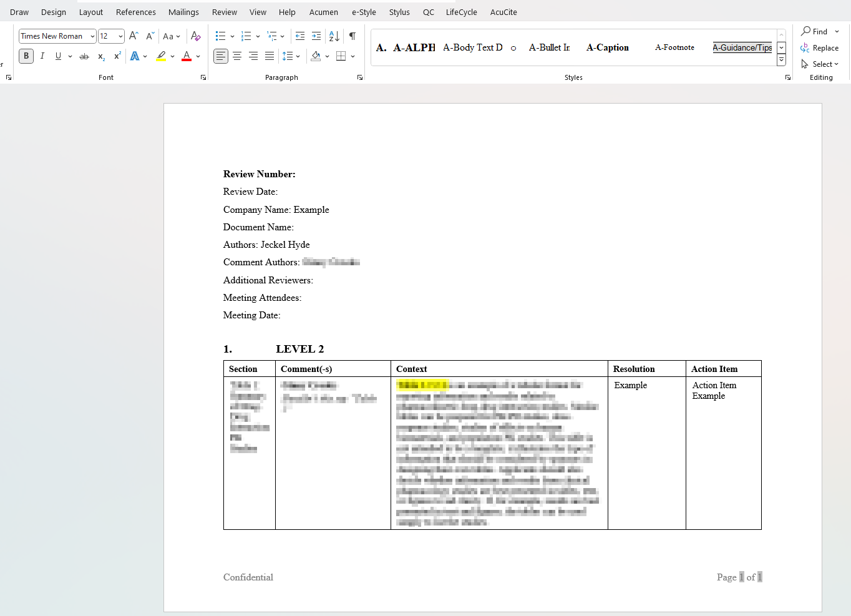The width and height of the screenshot is (851, 616).
Task: Toggle show paragraph marks
Action: 353,36
